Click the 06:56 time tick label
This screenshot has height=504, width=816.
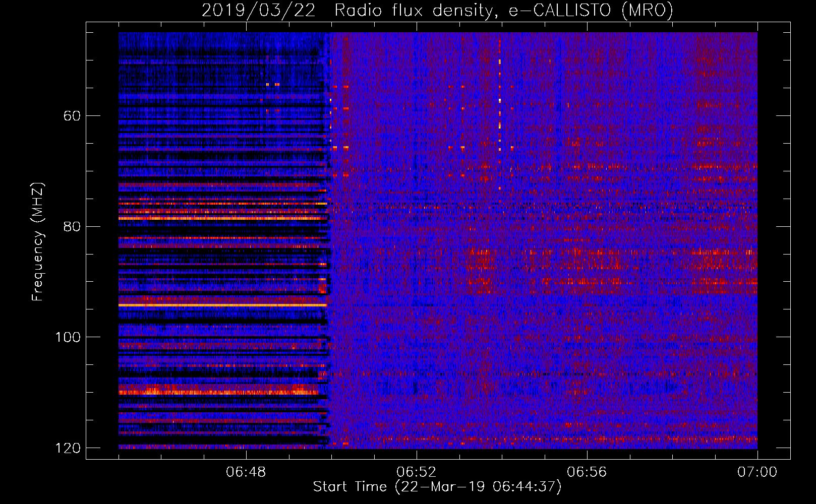click(x=587, y=472)
